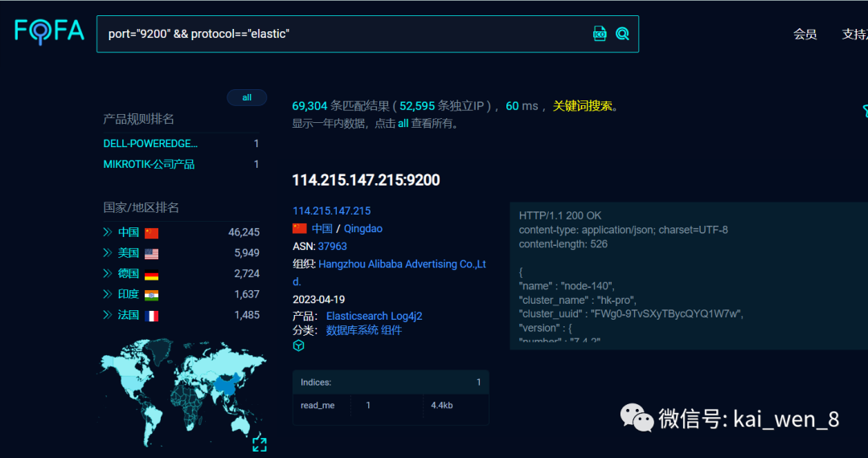This screenshot has height=458, width=868.
Task: Click the cube icon under 分类
Action: tap(298, 346)
